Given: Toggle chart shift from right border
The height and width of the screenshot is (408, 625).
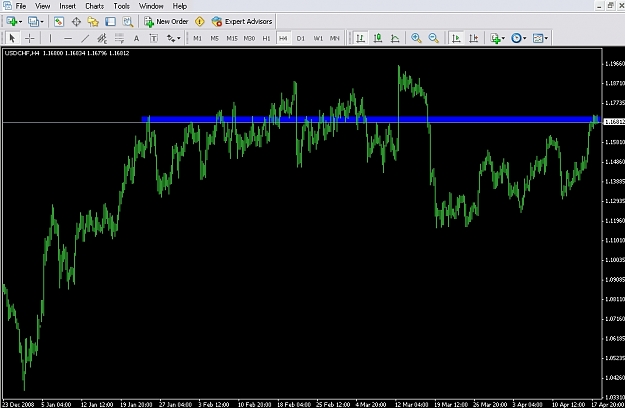Looking at the screenshot, I should [x=474, y=38].
